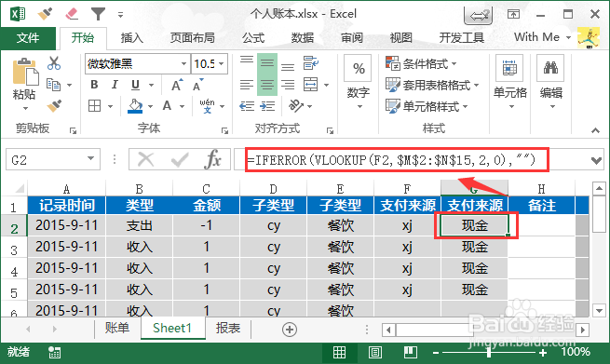Click merge and center icon
This screenshot has width=610, height=364.
[311, 85]
